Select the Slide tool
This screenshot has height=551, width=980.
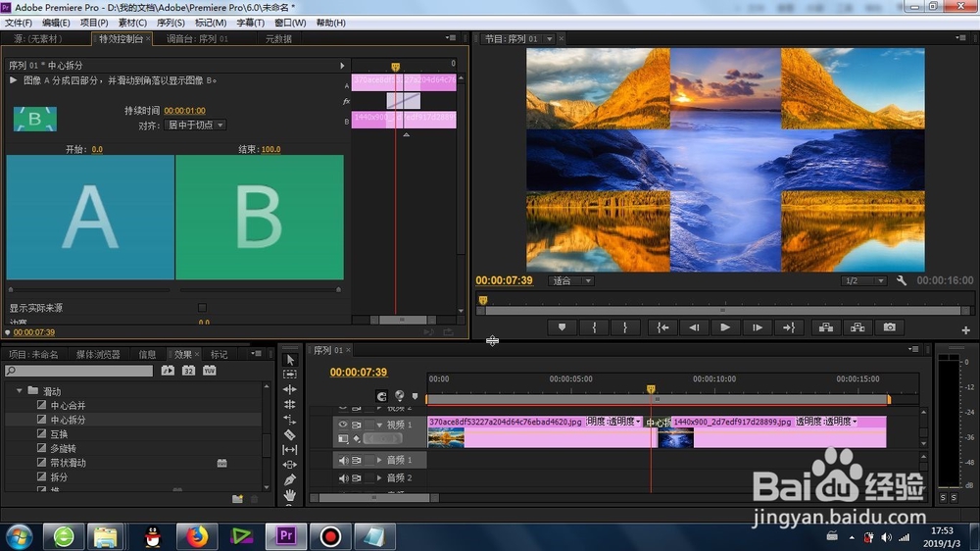point(289,465)
